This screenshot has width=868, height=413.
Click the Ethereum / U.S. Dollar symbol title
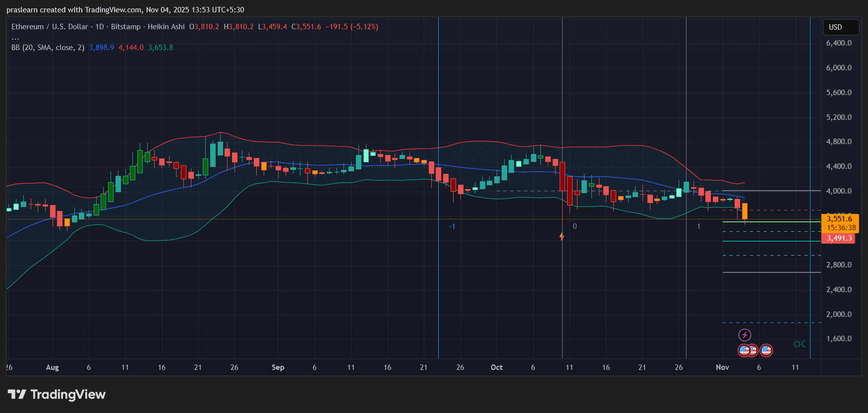coord(50,27)
